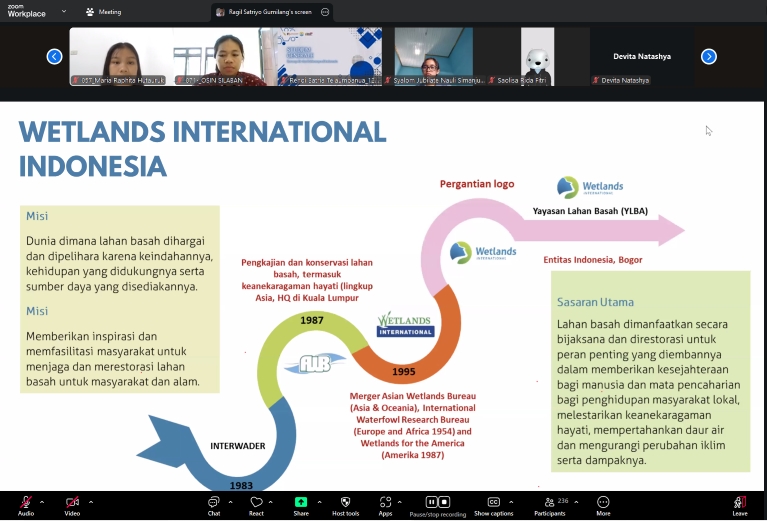
Task: Stop the meeting recording
Action: [444, 502]
